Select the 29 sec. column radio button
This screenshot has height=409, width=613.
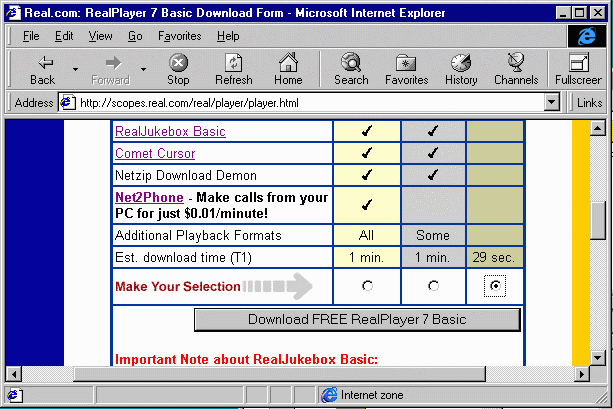[x=495, y=286]
